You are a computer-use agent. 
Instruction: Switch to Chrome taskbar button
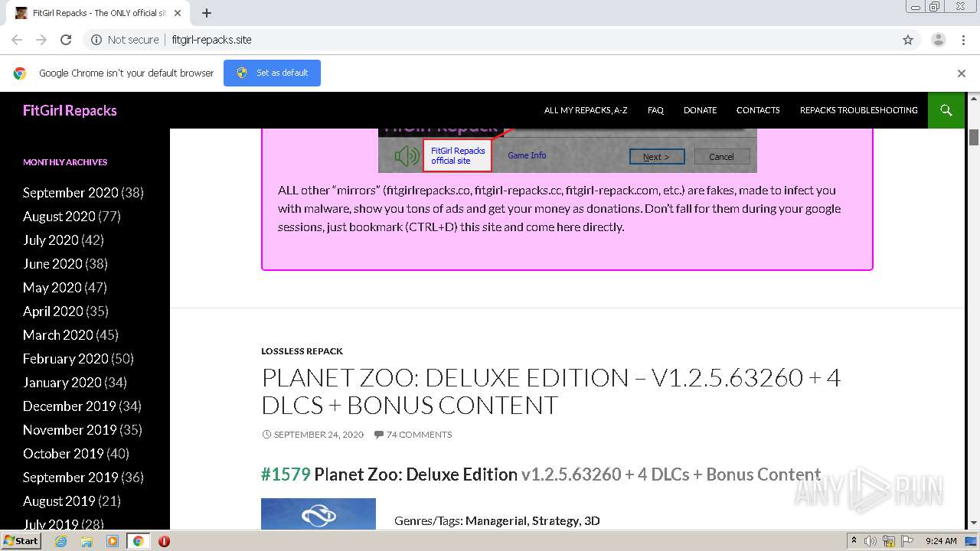[138, 541]
